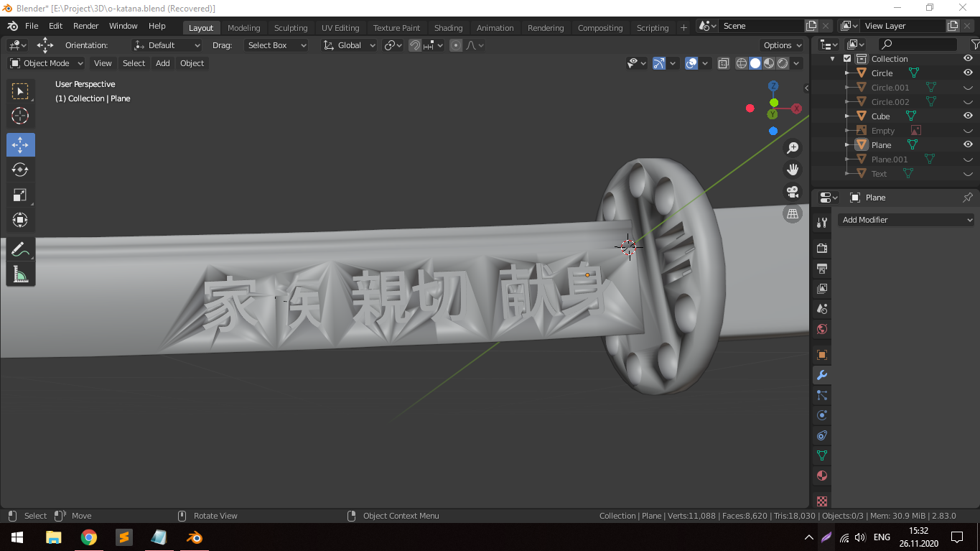This screenshot has height=551, width=980.
Task: Toggle snapping magnet button
Action: click(415, 45)
